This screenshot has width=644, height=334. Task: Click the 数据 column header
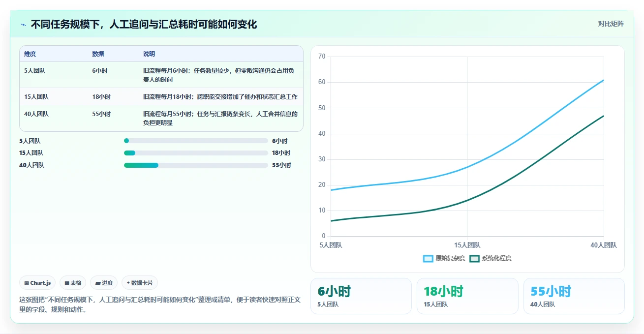click(98, 54)
